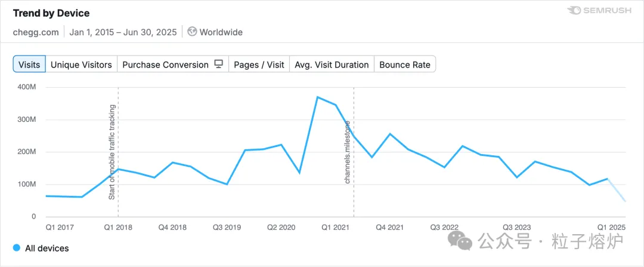
Task: Click 'Start of mobile traffic tracking' marker label
Action: click(112, 152)
